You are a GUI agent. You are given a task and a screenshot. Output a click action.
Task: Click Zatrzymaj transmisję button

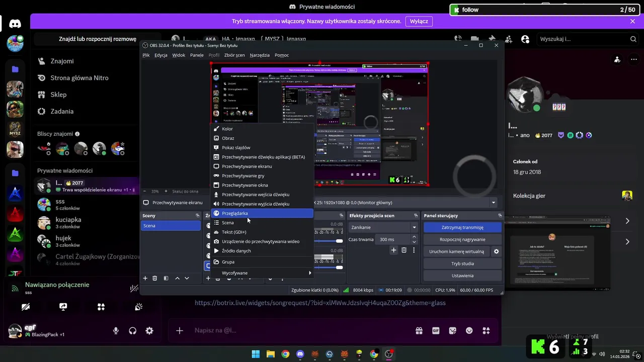462,227
